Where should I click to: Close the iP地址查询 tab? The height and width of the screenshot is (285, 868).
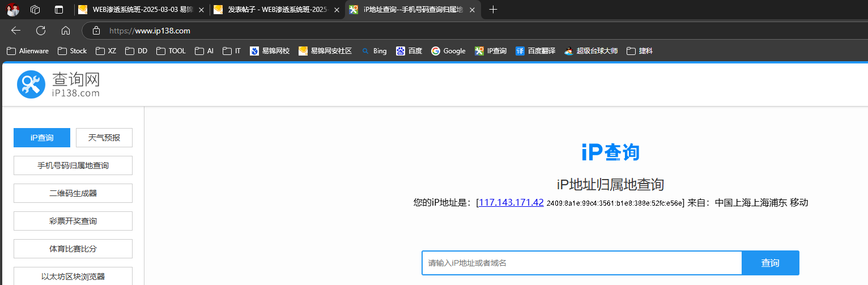click(473, 10)
